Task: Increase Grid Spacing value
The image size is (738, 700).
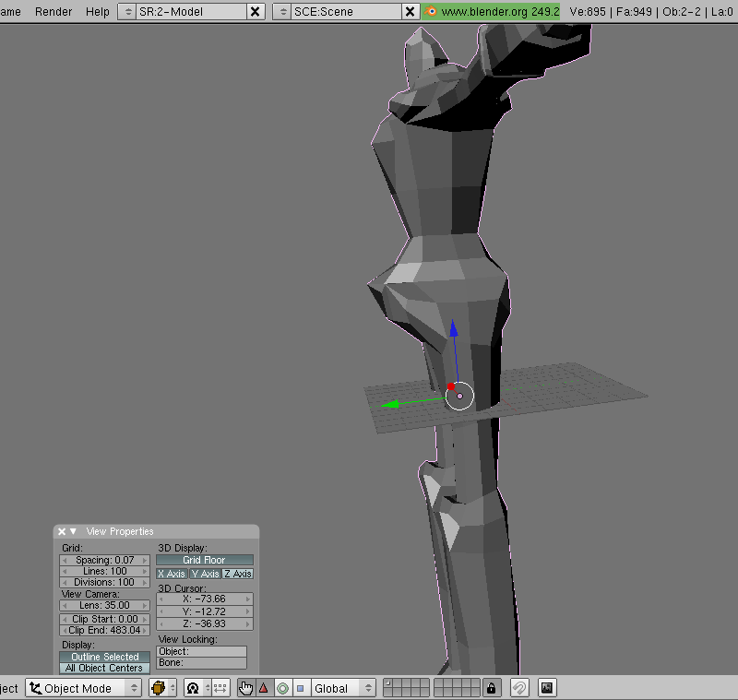Action: pos(144,560)
